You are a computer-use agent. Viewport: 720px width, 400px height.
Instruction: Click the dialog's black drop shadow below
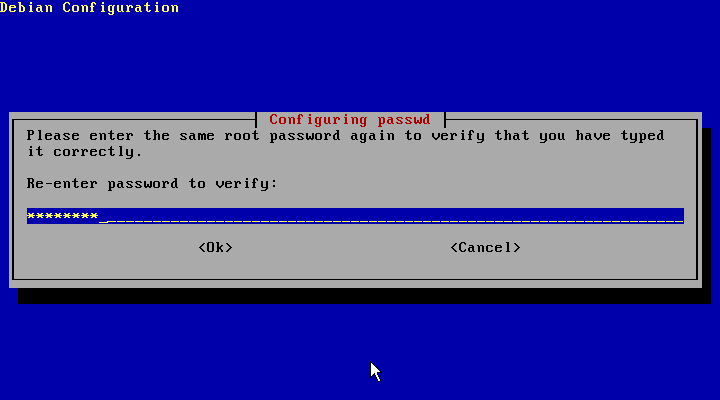pyautogui.click(x=365, y=296)
